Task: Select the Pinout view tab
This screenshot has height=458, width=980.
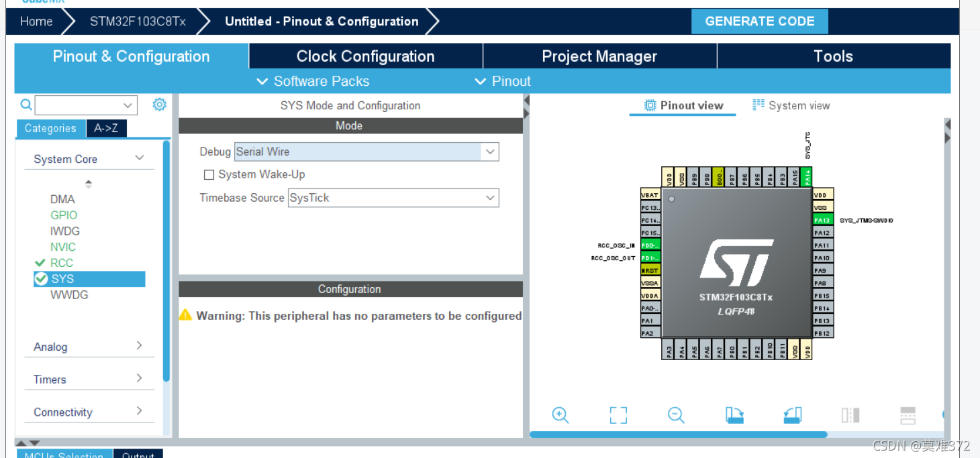Action: (x=684, y=105)
